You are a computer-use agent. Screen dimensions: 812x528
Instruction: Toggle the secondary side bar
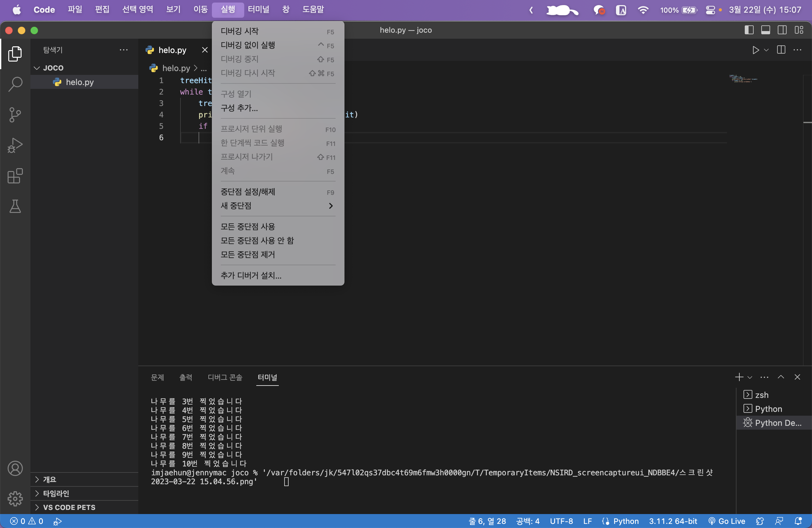pyautogui.click(x=782, y=30)
